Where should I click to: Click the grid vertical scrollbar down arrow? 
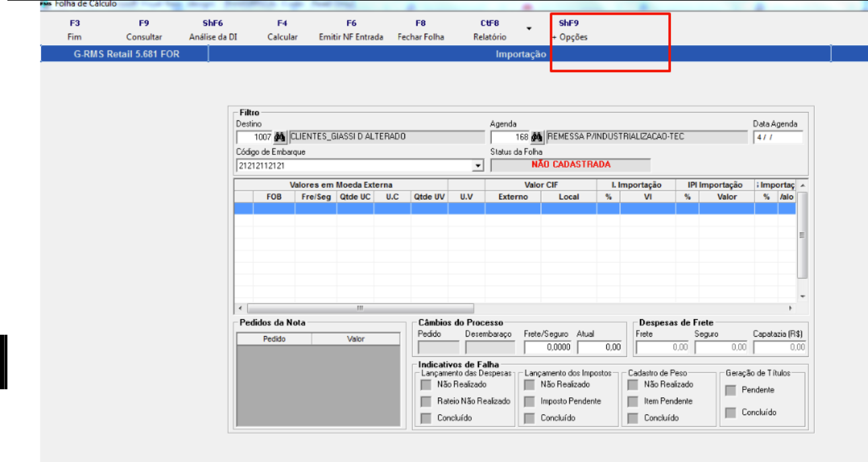(802, 296)
